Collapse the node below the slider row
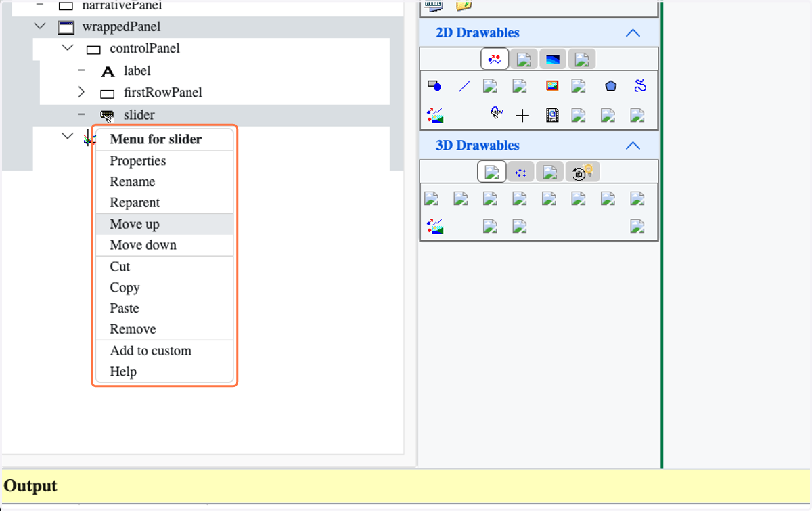This screenshot has width=812, height=511. 67,136
